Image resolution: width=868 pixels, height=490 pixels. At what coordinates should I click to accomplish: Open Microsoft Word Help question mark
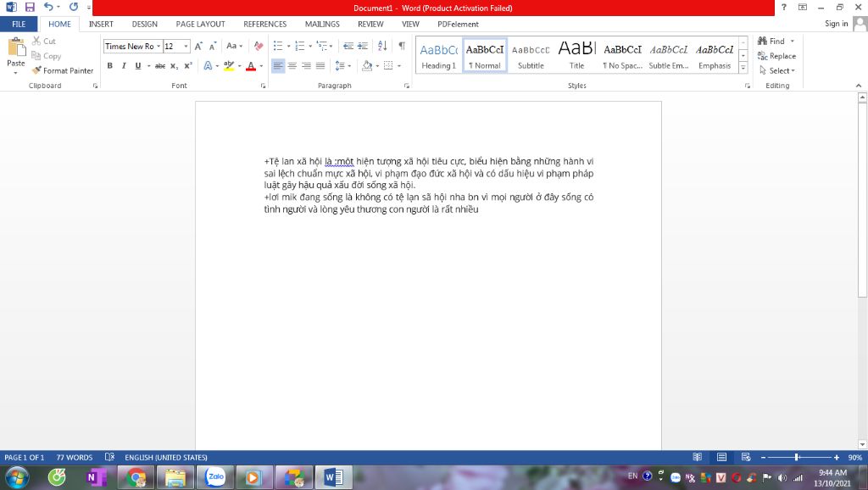coord(784,7)
